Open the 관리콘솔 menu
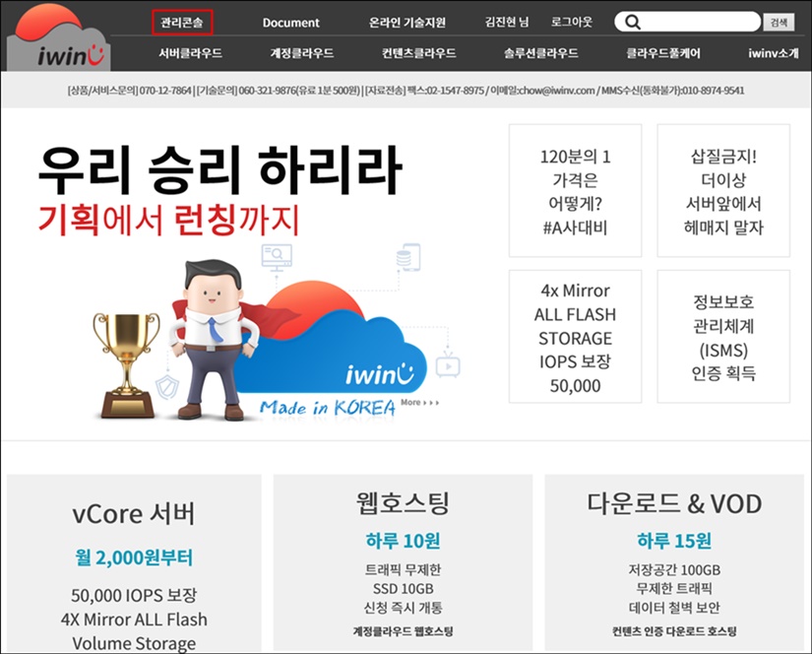812x654 pixels. (x=182, y=23)
